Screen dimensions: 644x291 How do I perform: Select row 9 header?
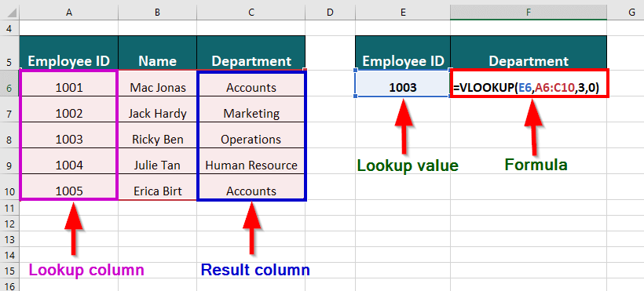point(9,161)
